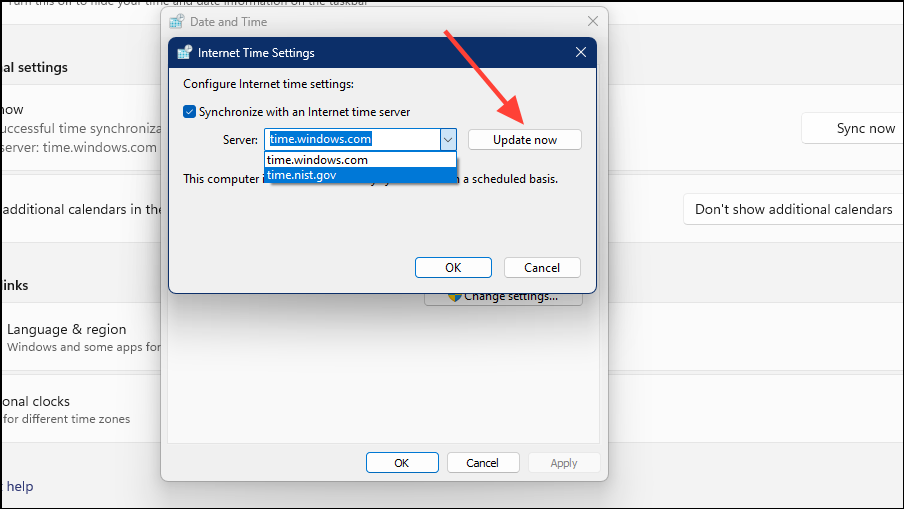The height and width of the screenshot is (509, 904).
Task: Select time.nist.gov from the server list
Action: pyautogui.click(x=360, y=175)
